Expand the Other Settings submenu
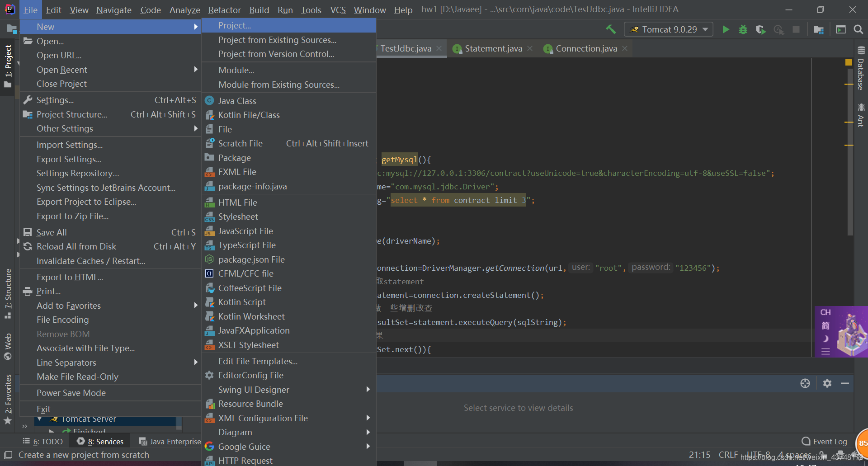The image size is (868, 466). 110,128
